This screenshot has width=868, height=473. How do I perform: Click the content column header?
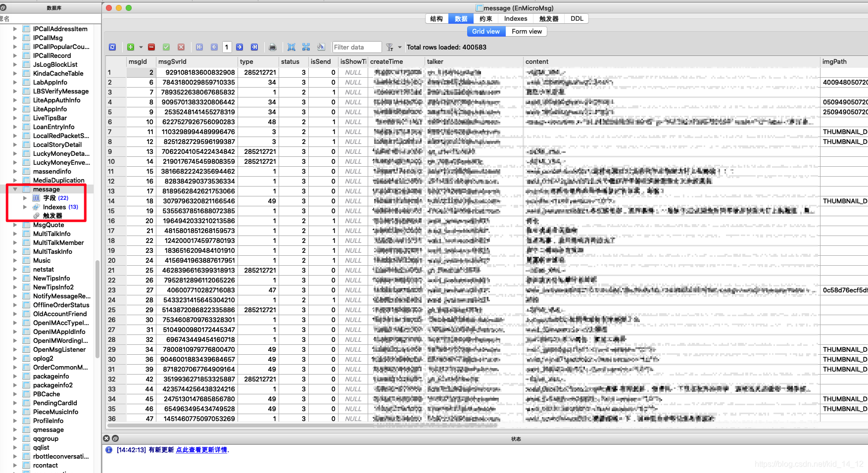[x=672, y=62]
